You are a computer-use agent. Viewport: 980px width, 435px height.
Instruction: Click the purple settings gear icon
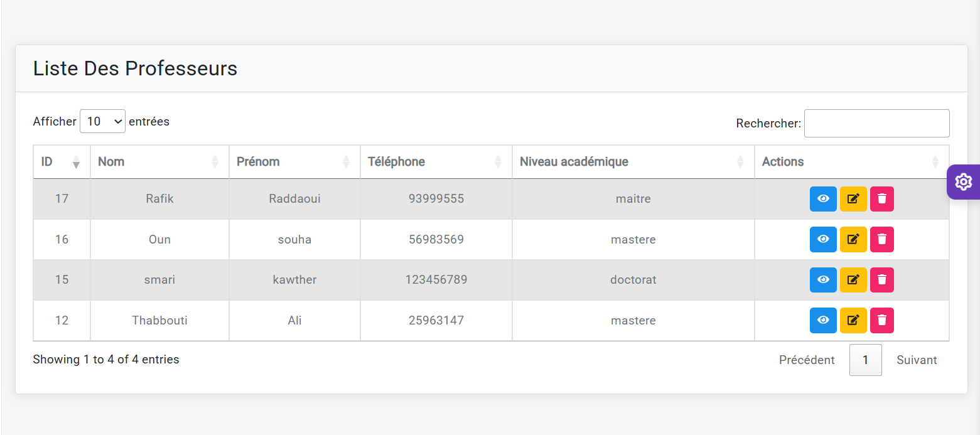pos(963,182)
